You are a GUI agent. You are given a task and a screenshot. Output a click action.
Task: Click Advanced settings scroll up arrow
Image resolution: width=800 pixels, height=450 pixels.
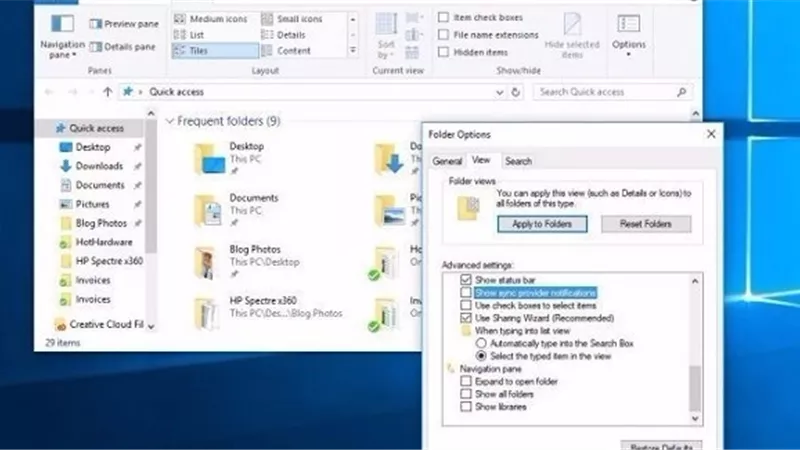695,281
